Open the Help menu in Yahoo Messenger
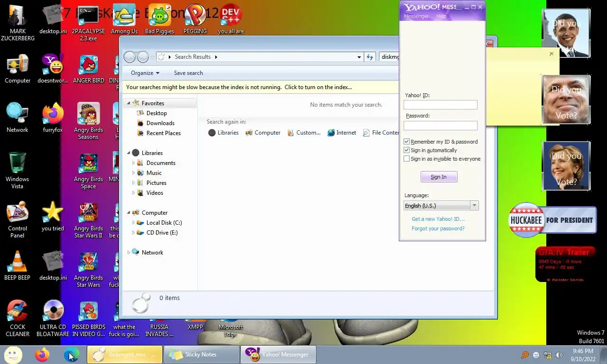607x364 pixels. pos(441,16)
